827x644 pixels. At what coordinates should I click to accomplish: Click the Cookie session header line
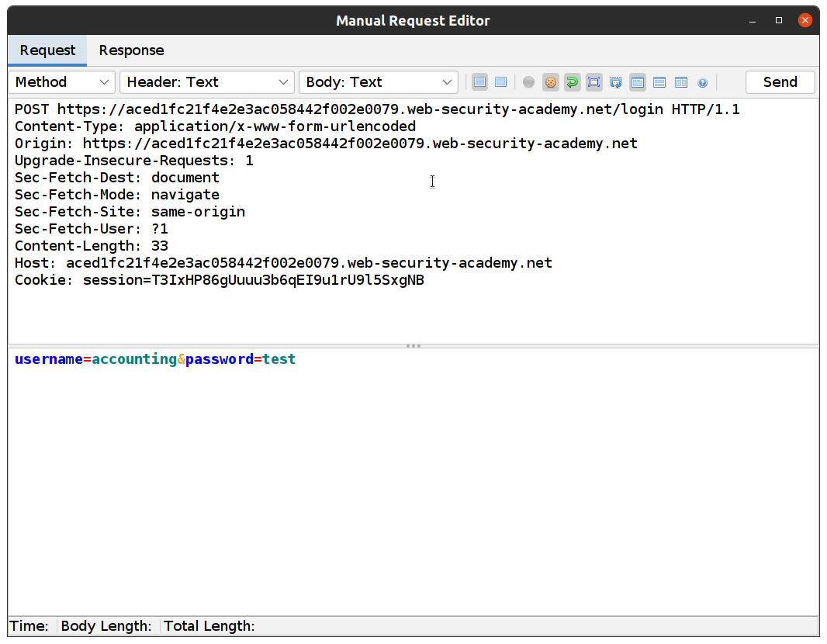click(x=220, y=280)
